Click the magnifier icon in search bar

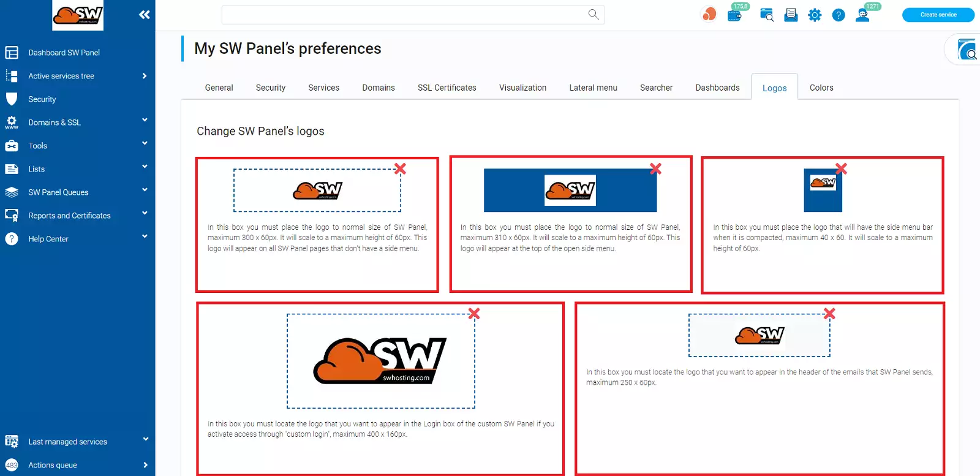click(593, 14)
